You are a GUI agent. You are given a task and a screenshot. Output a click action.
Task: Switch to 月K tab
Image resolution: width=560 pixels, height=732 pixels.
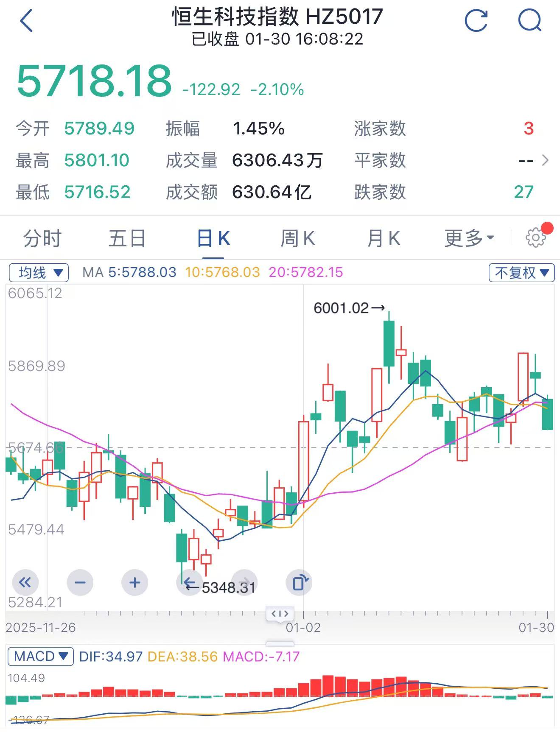point(384,238)
